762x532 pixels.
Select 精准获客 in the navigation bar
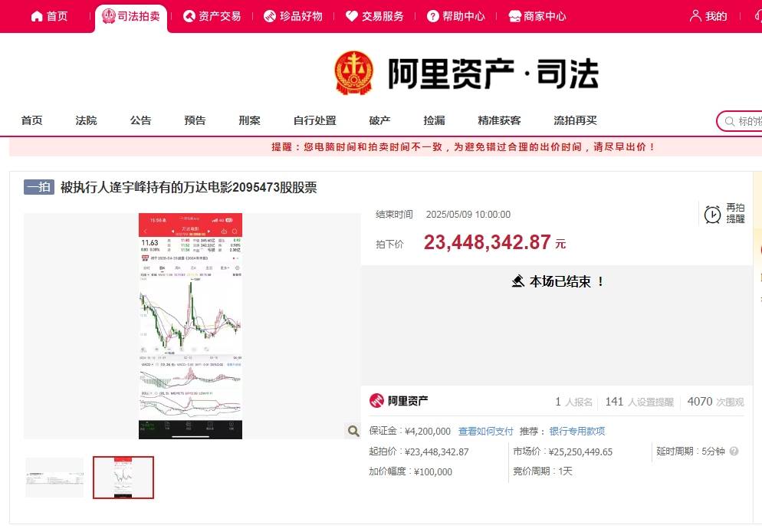coord(500,120)
